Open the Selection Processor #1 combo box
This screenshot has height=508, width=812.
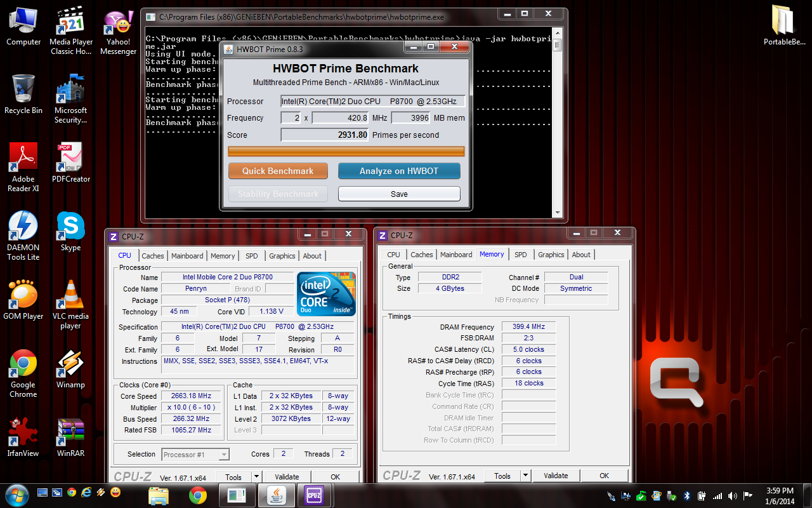click(x=195, y=454)
